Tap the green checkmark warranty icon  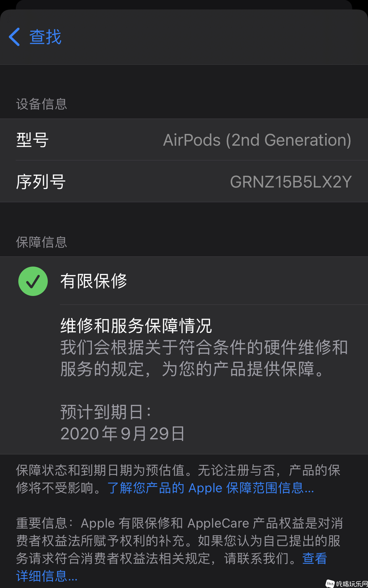pos(33,281)
